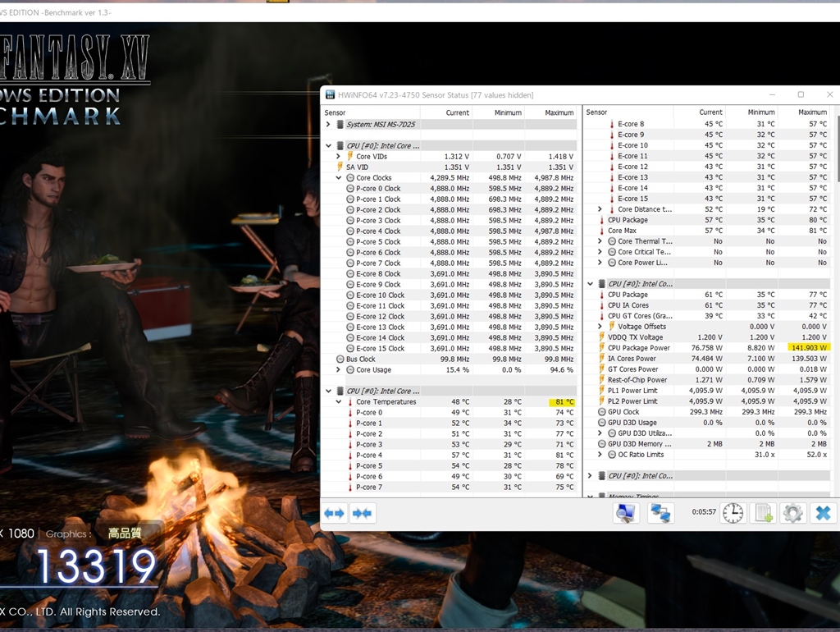Click left pane Sensor column header
Viewport: 840px width, 632px height.
pos(371,112)
